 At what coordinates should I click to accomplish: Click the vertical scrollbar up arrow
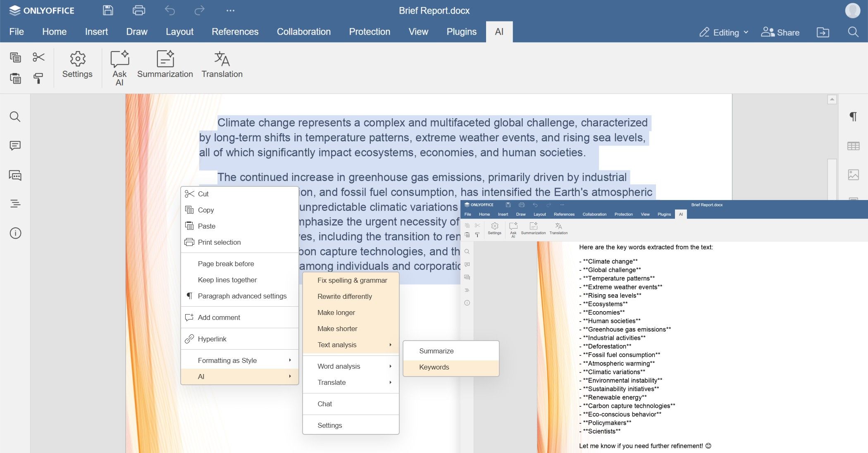832,100
